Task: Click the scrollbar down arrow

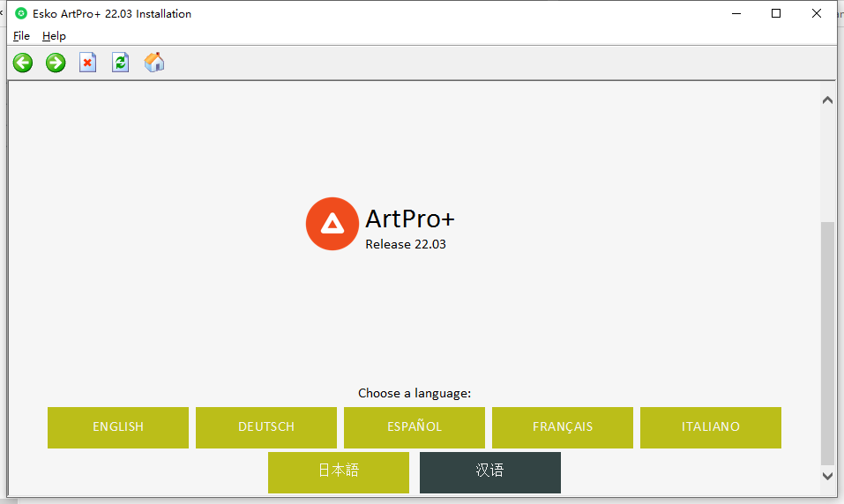Action: coord(827,476)
